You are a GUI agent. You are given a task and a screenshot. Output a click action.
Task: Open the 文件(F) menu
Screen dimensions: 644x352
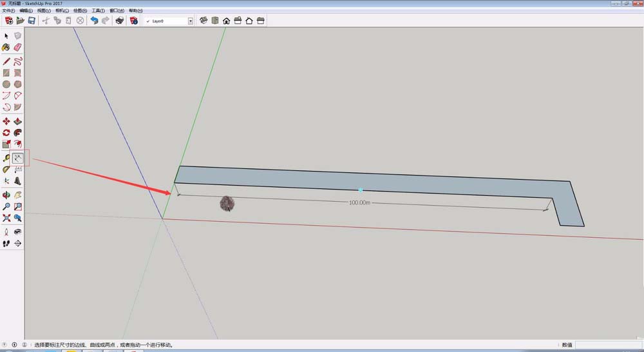pos(8,11)
